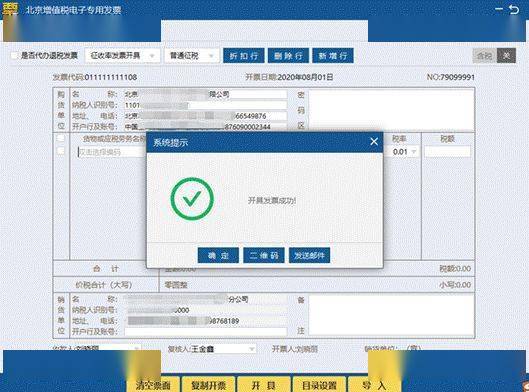The height and width of the screenshot is (392, 529).
Task: Close the 系统提示 dialog with the X
Action: 374,142
